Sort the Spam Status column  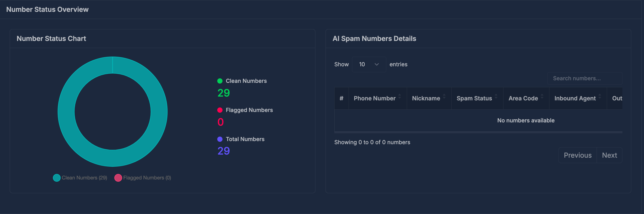(x=474, y=98)
